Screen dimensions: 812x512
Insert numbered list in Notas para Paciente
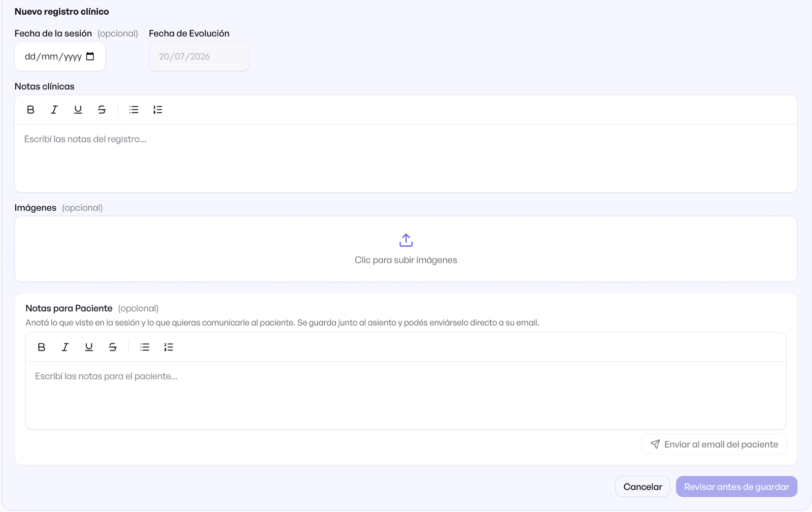pos(168,347)
